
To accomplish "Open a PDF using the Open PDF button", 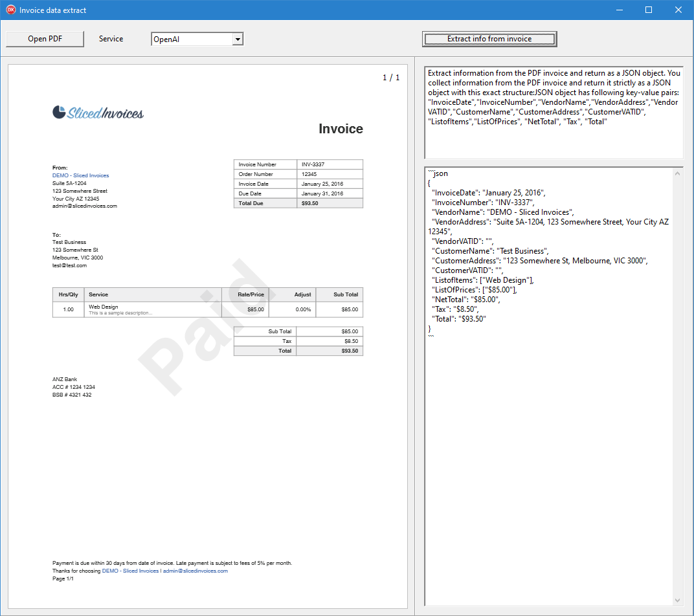I will coord(44,38).
